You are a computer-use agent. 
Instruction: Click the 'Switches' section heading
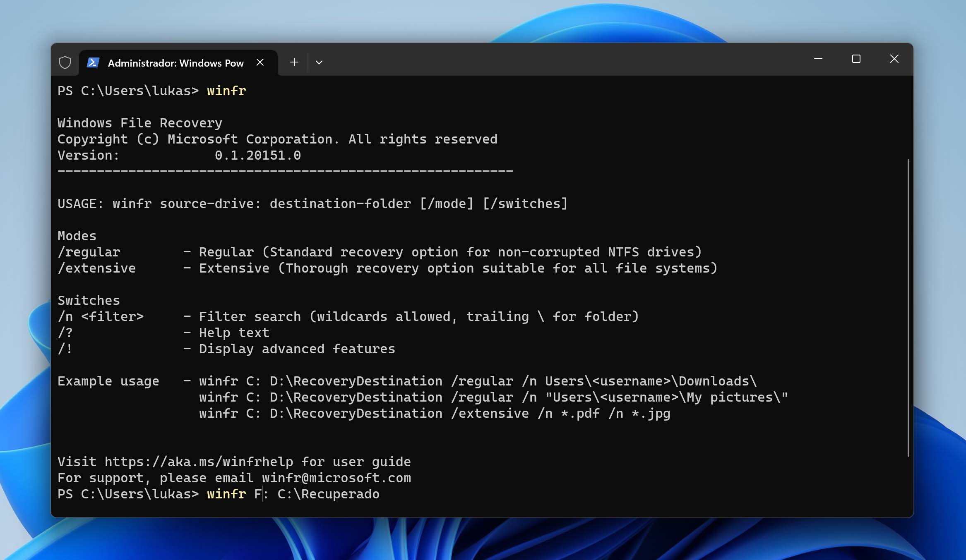89,300
